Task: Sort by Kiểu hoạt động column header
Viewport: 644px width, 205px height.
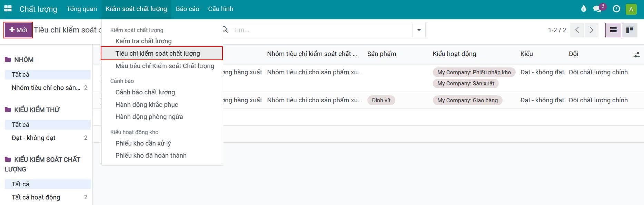Action: pos(454,54)
